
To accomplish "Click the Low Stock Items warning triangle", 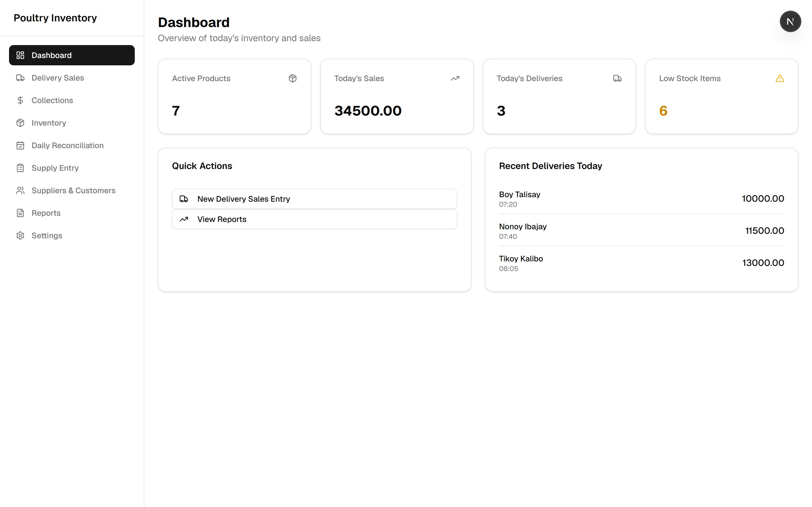I will pos(780,78).
